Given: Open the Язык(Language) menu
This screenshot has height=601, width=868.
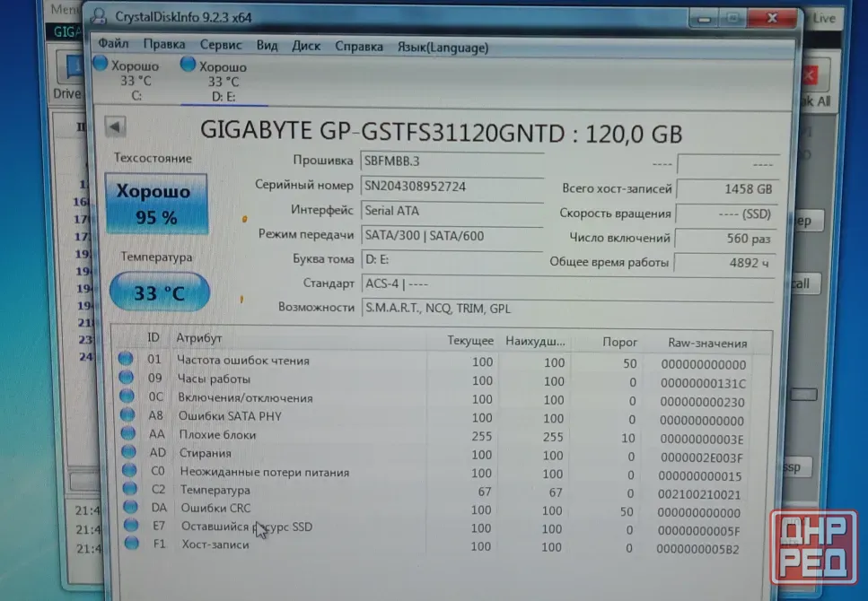Looking at the screenshot, I should pos(443,48).
